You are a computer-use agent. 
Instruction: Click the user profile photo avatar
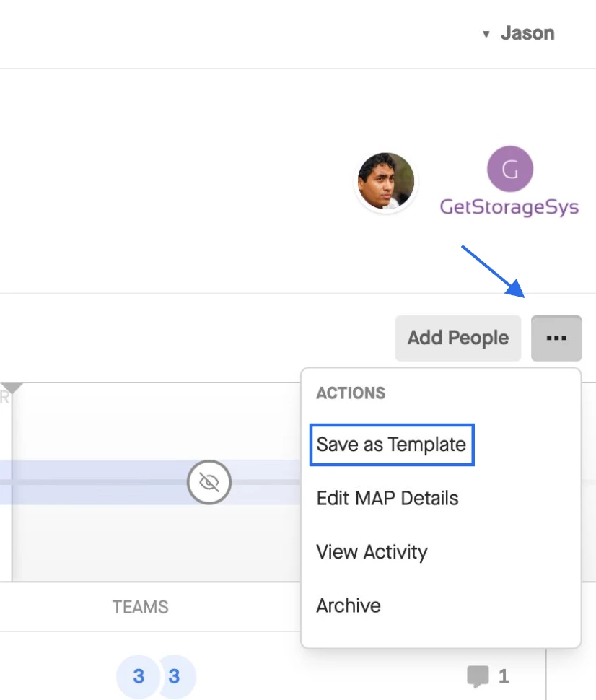[x=386, y=181]
